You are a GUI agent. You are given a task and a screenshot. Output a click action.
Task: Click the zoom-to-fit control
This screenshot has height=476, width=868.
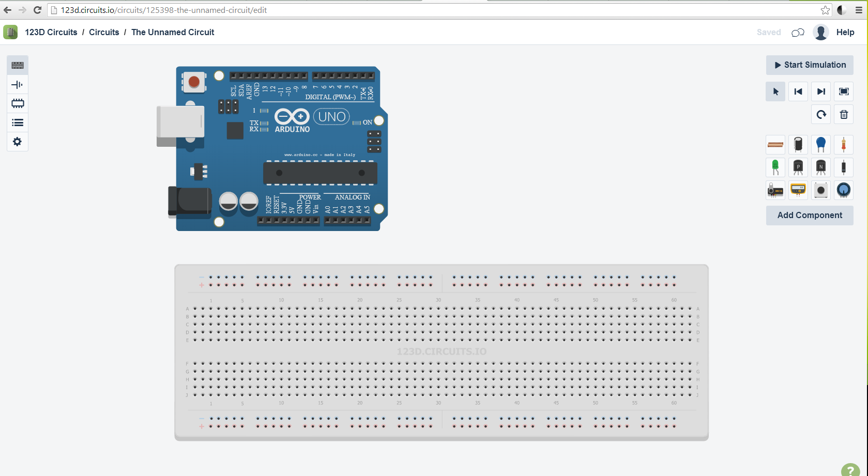point(843,91)
